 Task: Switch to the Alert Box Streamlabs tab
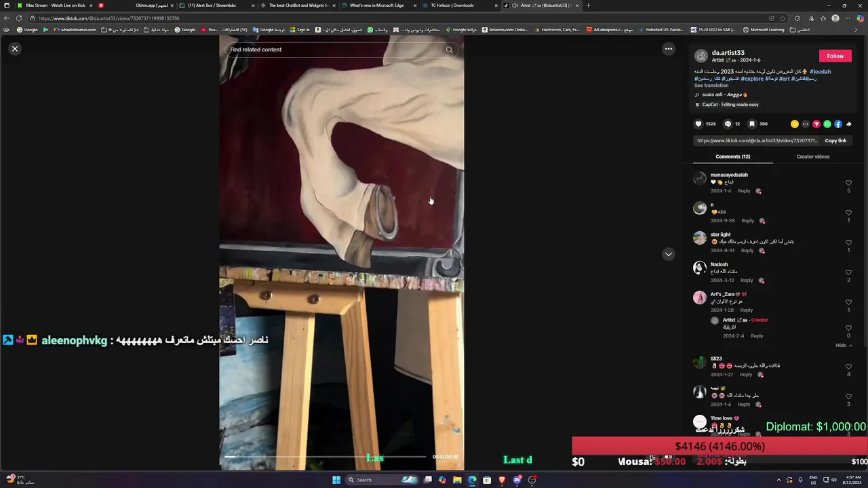217,5
